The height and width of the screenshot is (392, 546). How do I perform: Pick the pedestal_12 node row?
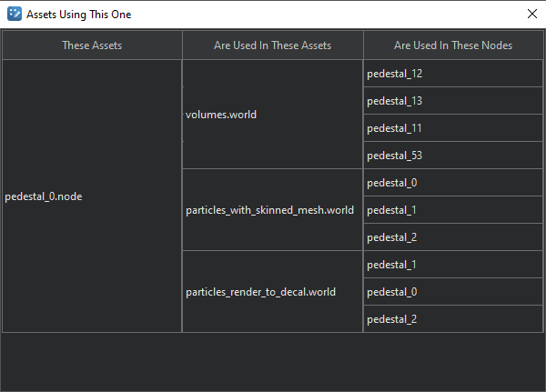point(395,74)
